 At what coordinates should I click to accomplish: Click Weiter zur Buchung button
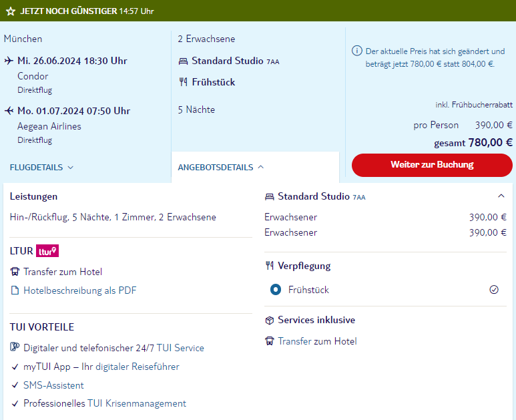click(432, 165)
